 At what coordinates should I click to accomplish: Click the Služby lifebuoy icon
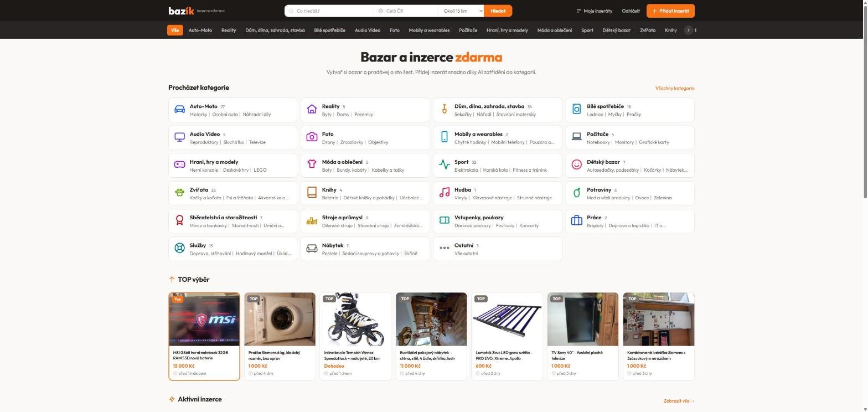(179, 248)
